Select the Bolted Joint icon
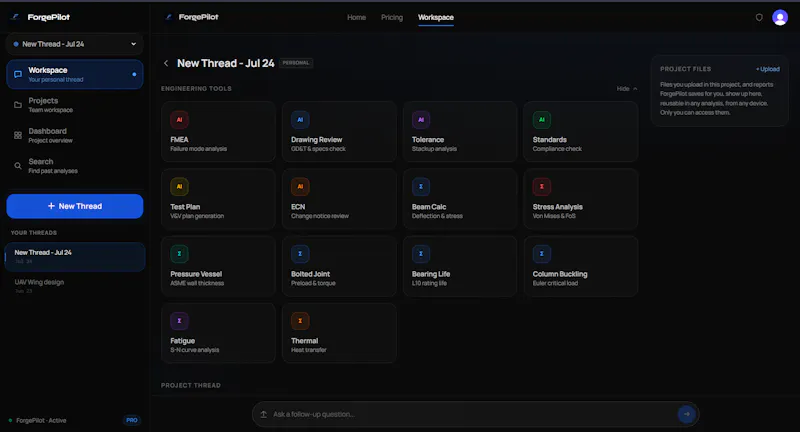 tap(300, 253)
